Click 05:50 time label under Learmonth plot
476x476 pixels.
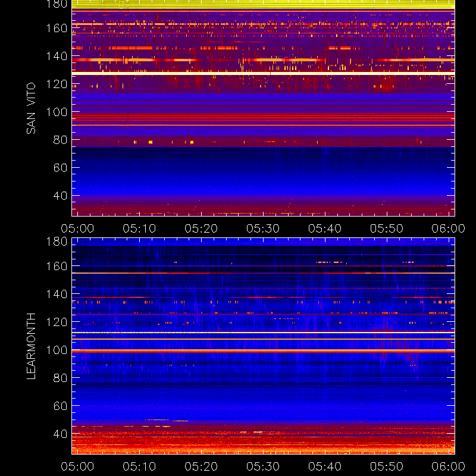(x=387, y=466)
